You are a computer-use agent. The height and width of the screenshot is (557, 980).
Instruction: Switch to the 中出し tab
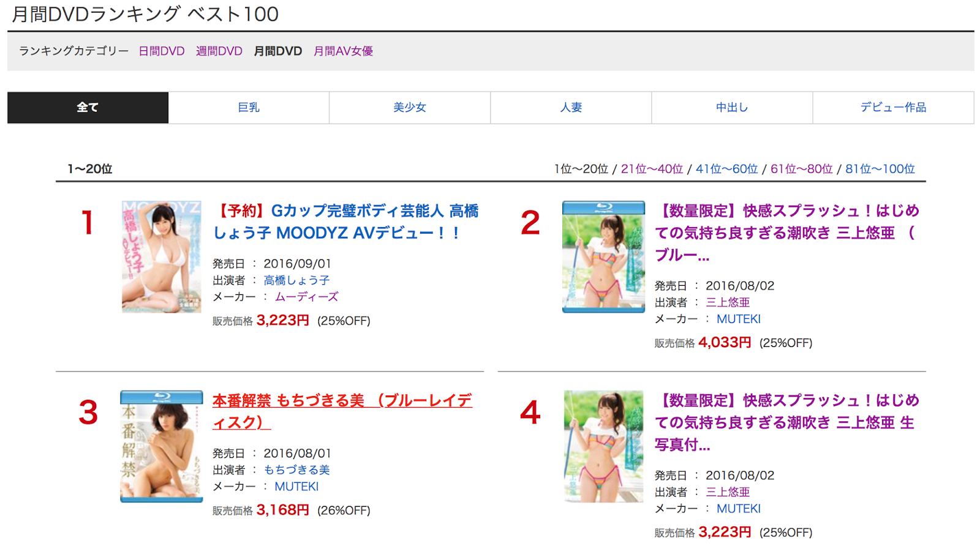(732, 108)
